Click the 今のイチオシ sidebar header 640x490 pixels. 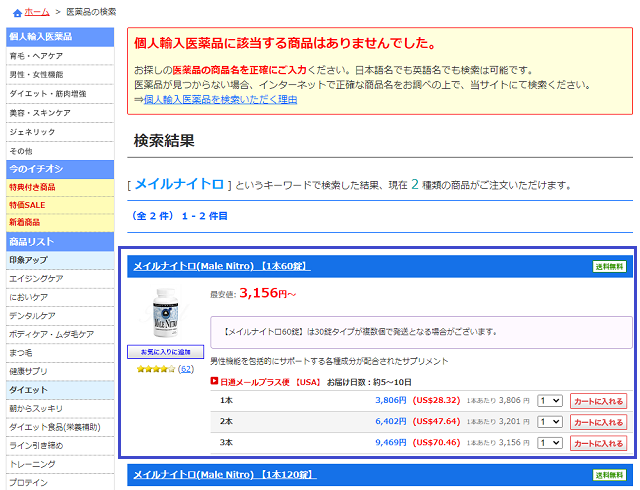(60, 169)
